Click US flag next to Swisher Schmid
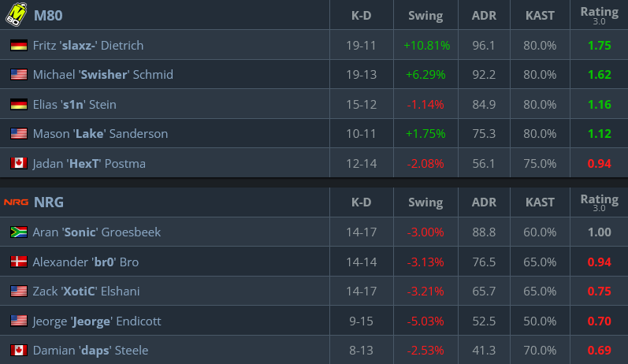The height and width of the screenshot is (364, 628). click(18, 75)
